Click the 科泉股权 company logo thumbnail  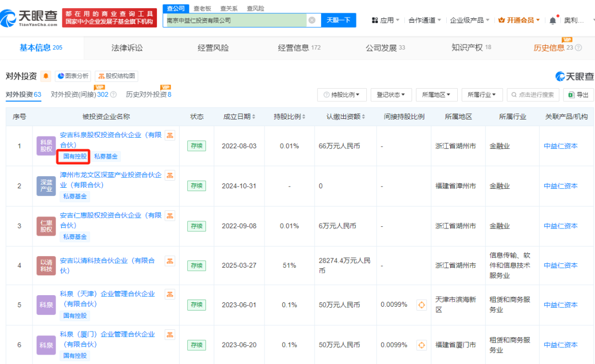(x=46, y=146)
